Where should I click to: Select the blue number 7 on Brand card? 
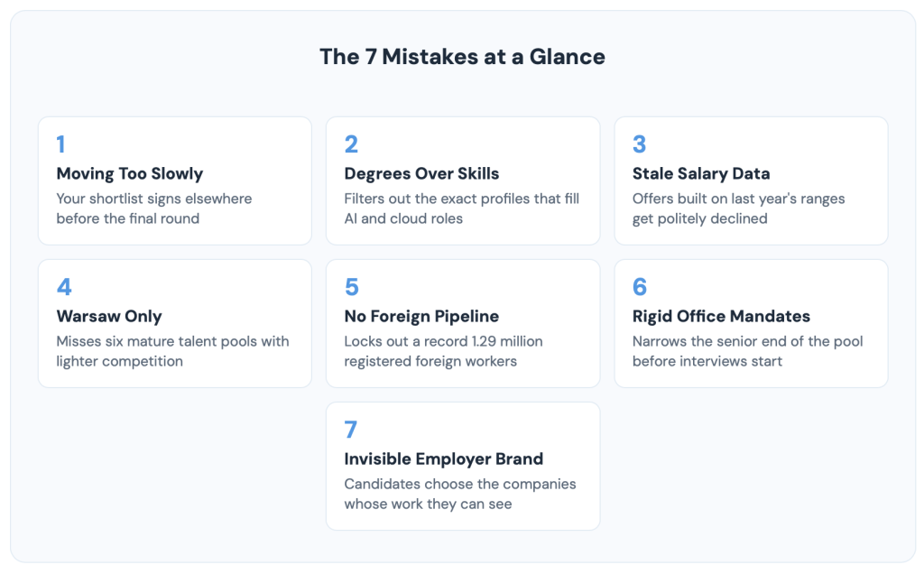click(351, 430)
